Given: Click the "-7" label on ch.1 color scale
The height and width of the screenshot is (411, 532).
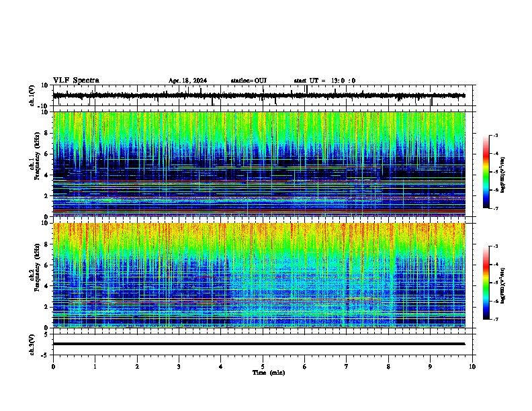Looking at the screenshot, I should (495, 208).
